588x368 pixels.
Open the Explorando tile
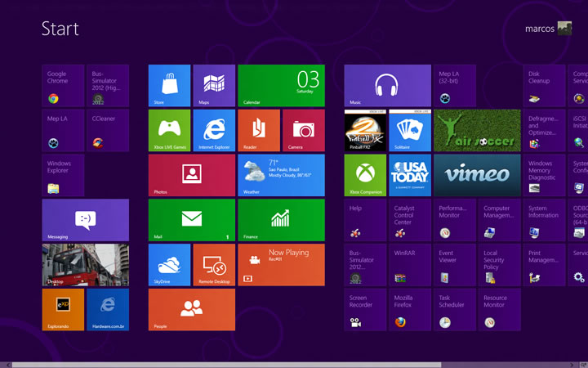(x=63, y=309)
